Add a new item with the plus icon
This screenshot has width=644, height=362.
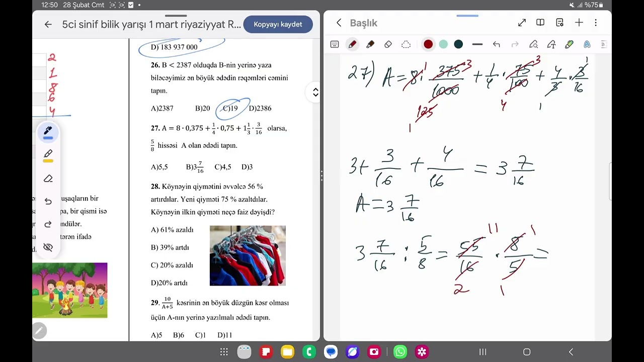pyautogui.click(x=579, y=23)
